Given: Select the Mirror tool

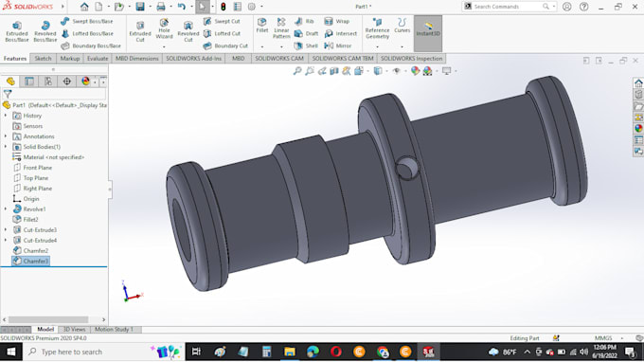Looking at the screenshot, I should click(x=338, y=45).
